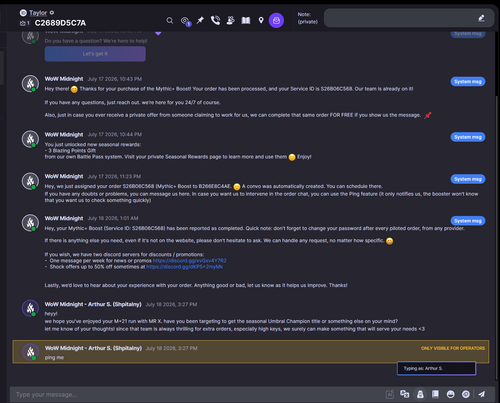Click the WoW Midnight avatar at 10:43 PM

pyautogui.click(x=30, y=83)
